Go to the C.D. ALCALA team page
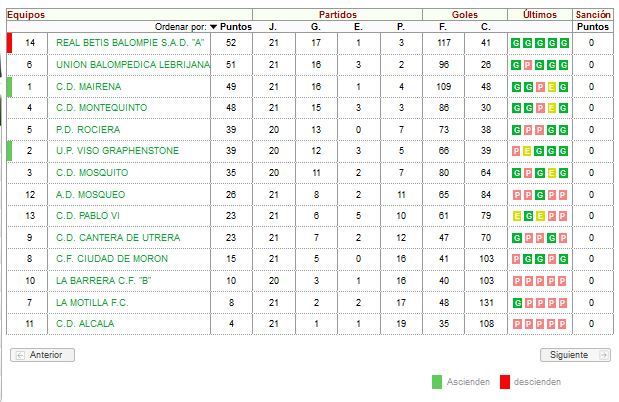This screenshot has width=619, height=402. [x=85, y=324]
